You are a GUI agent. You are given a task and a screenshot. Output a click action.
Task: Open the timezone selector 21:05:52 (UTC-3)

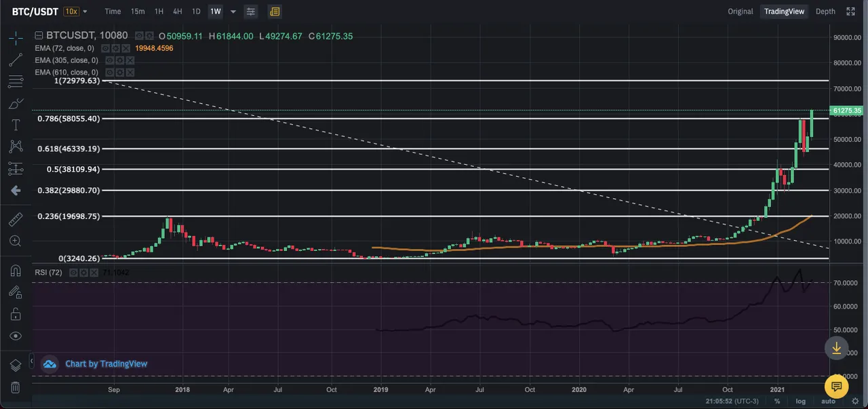click(733, 402)
